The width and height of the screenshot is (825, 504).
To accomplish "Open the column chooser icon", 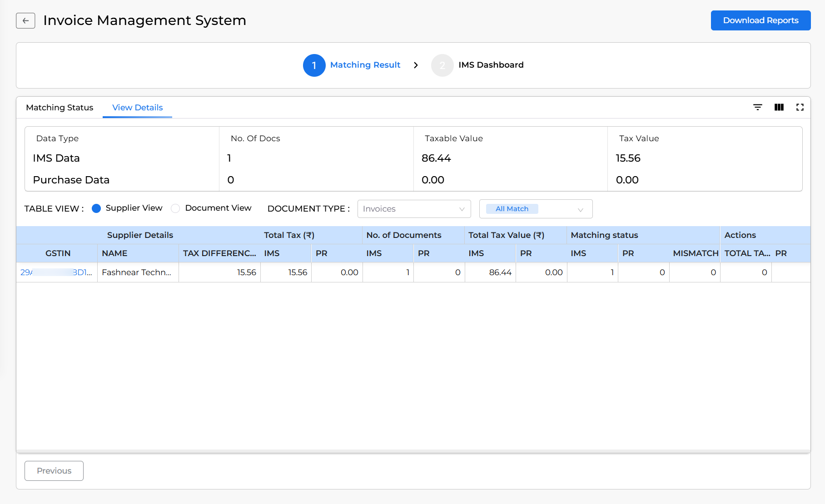I will tap(779, 107).
